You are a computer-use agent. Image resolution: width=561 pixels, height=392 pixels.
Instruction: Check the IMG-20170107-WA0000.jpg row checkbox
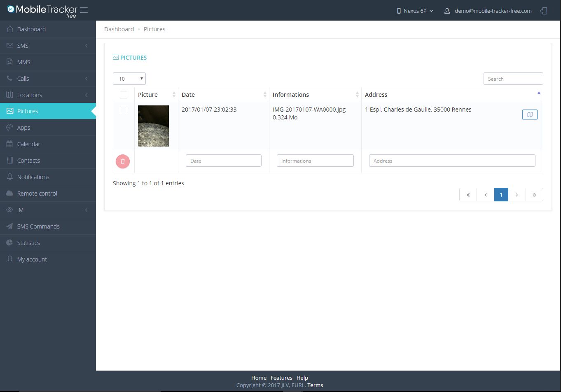124,110
